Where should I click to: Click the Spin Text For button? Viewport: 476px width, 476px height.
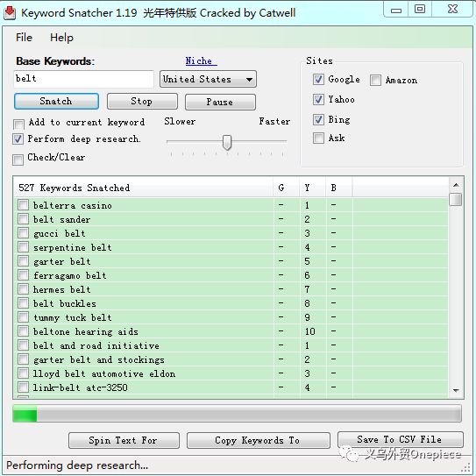click(124, 440)
